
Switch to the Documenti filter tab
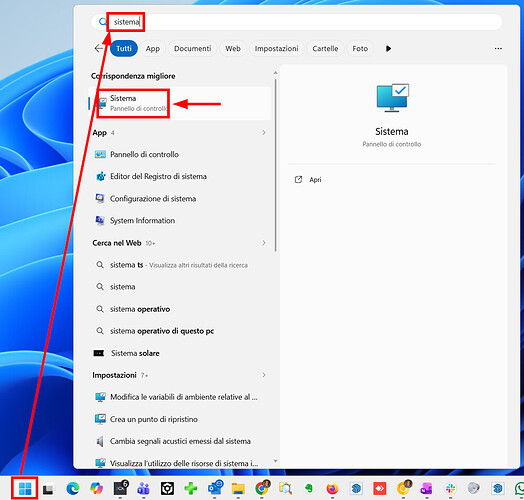[x=192, y=49]
